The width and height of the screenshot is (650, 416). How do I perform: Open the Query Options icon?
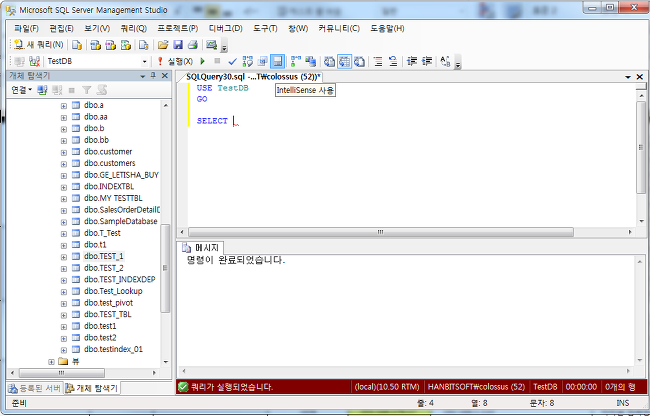[x=262, y=61]
